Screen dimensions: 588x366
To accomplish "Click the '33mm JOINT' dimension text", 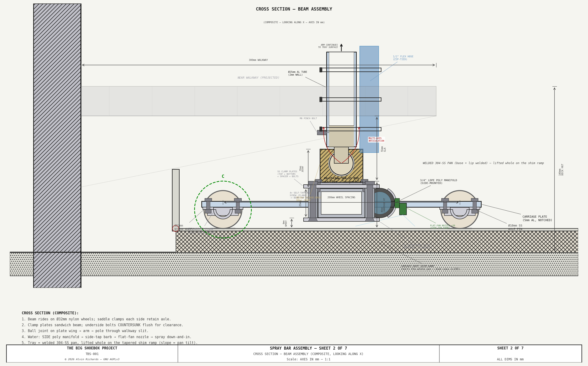I will point(301,168).
